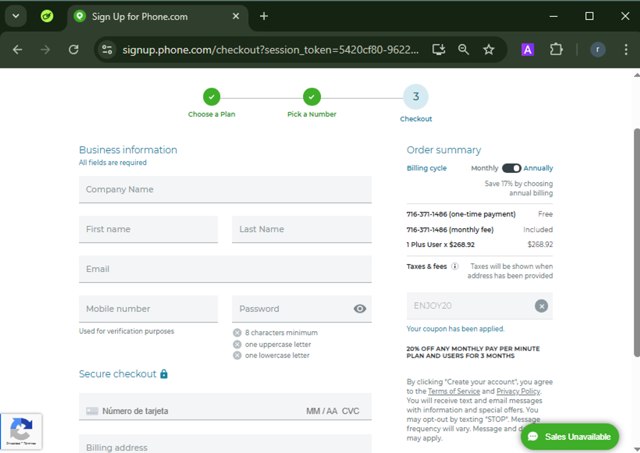Click the 1 Plus User x $268.92 line

pos(480,245)
